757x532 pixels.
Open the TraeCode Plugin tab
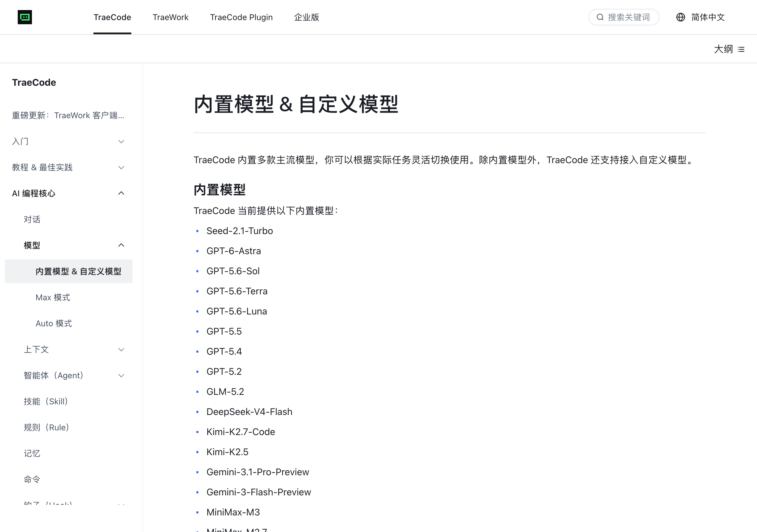(x=241, y=17)
